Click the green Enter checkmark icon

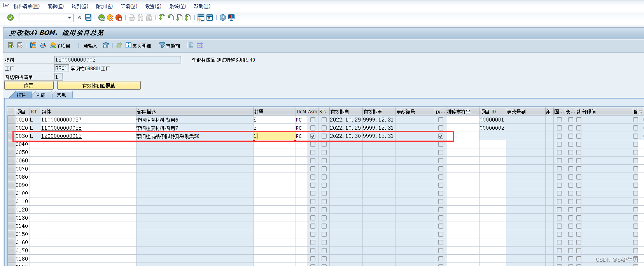10,18
